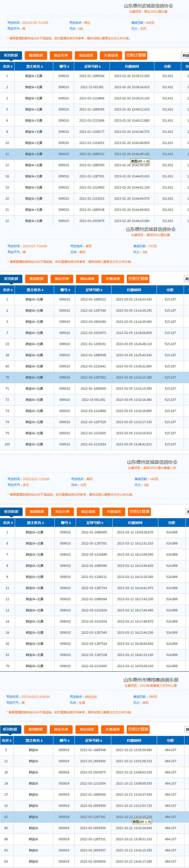Select highlighted rank 61 row in 博翔 table
189x868 pixels.
(94, 817)
